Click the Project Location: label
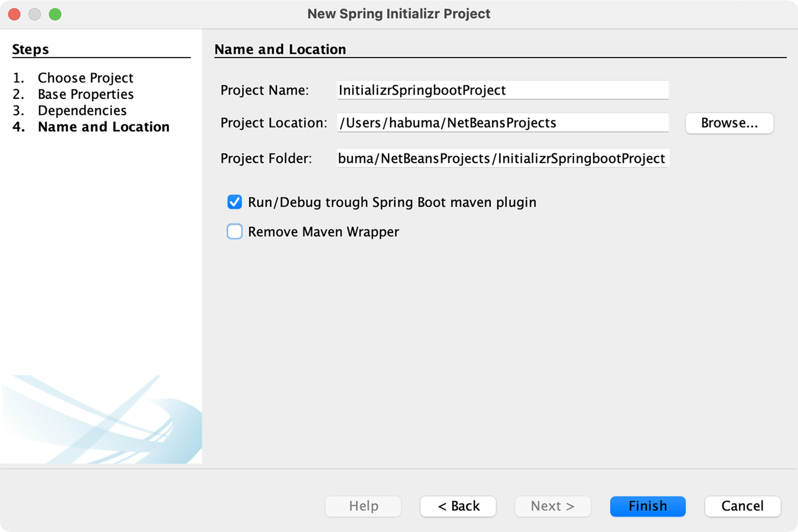 [x=274, y=123]
